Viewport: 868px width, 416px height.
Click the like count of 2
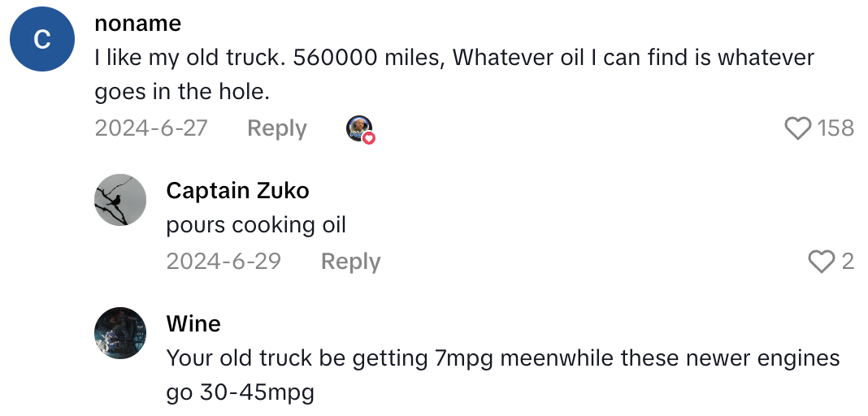click(x=848, y=262)
